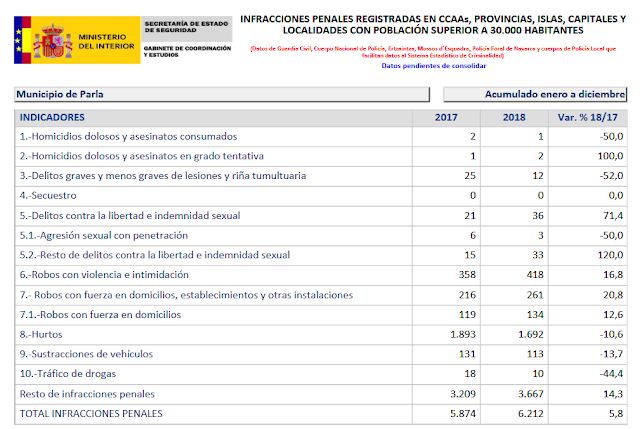Click '6.-Robos con violencia e intimidación' row
The width and height of the screenshot is (640, 429).
point(320,275)
